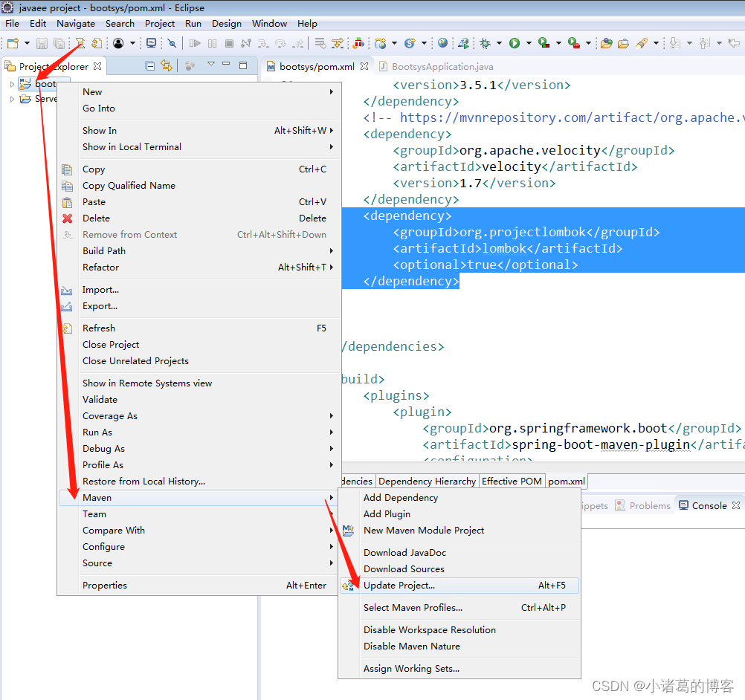Click the Previous Annotation toolbar icon
Screen dimensions: 745x700
(x=705, y=43)
